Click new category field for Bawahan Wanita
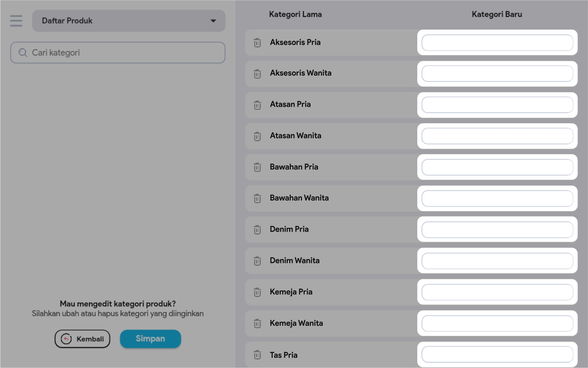 tap(497, 198)
